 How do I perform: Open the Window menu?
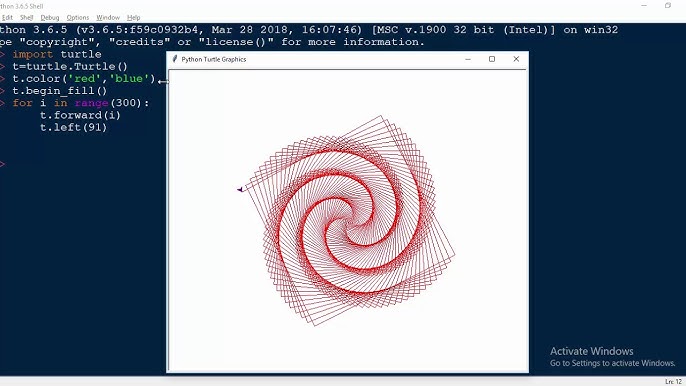point(108,18)
